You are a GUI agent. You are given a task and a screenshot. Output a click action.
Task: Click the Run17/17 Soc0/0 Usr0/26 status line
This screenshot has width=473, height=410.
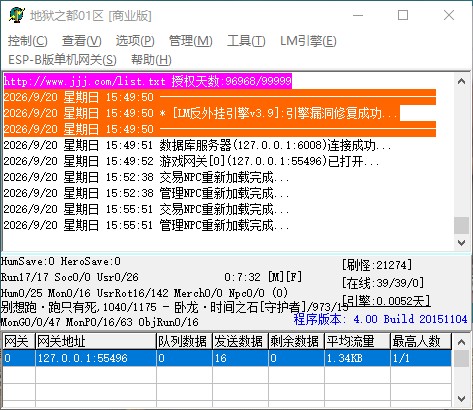click(69, 277)
